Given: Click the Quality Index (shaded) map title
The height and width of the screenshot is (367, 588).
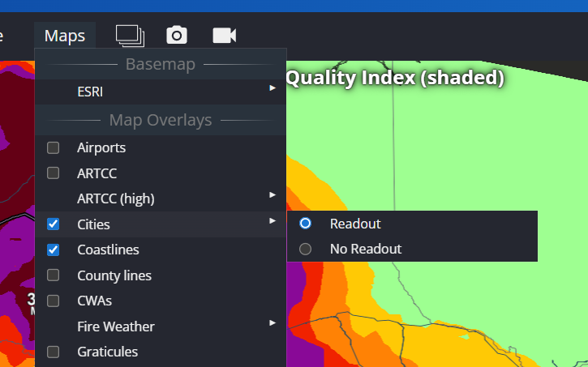Looking at the screenshot, I should point(395,78).
